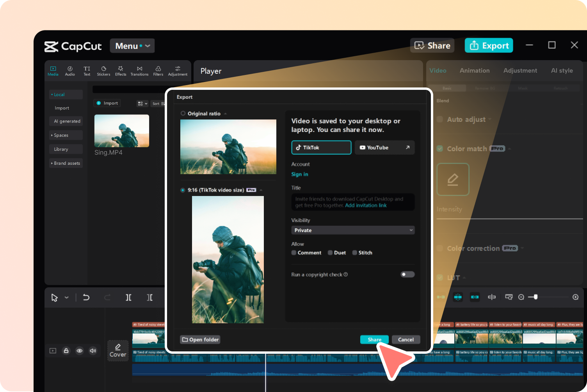Uncheck the Color match checkbox
The image size is (587, 392).
click(x=440, y=149)
